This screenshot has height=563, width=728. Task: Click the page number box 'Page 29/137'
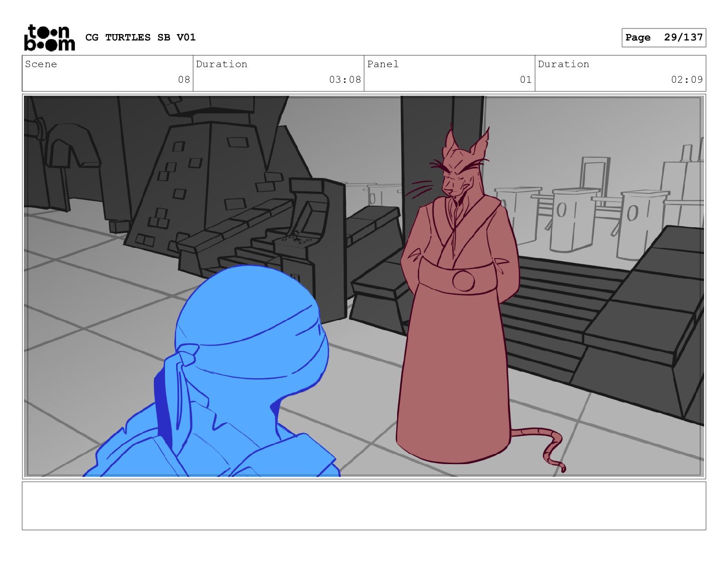(x=664, y=38)
